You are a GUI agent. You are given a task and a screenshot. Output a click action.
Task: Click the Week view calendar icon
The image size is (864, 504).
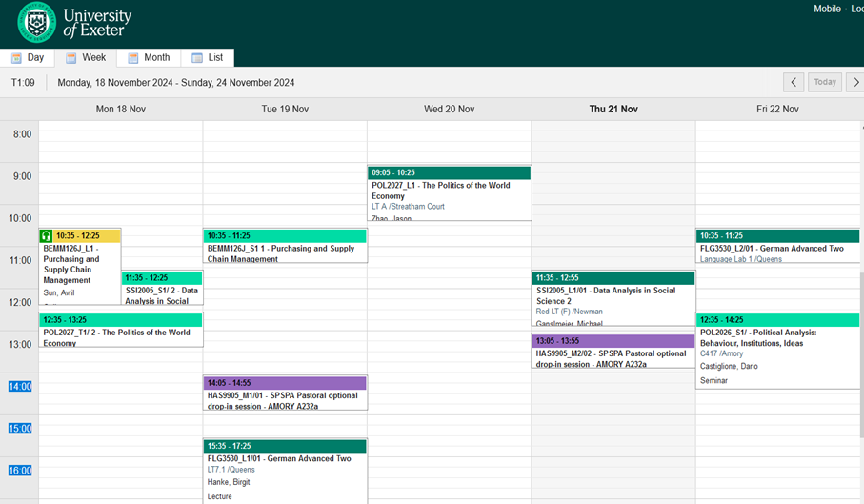(70, 58)
